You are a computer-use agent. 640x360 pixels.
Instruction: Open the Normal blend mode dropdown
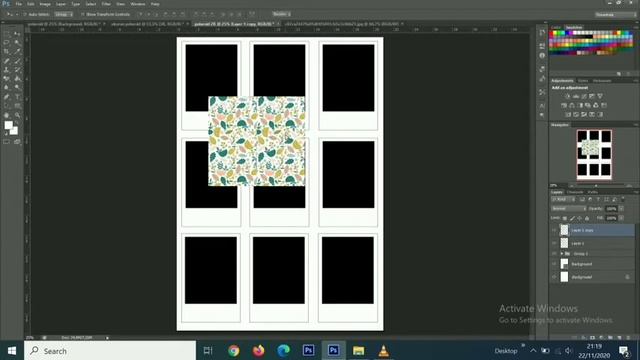[569, 209]
